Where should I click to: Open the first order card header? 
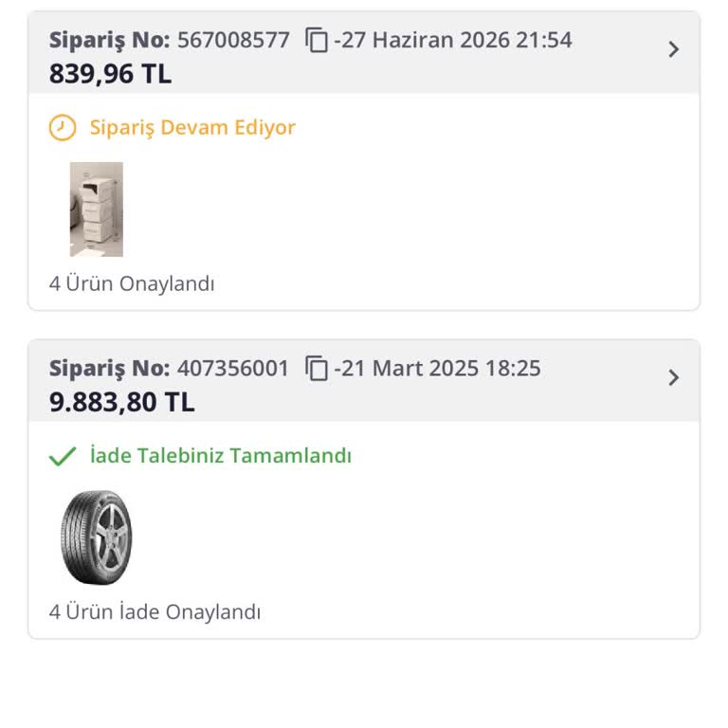[x=364, y=52]
